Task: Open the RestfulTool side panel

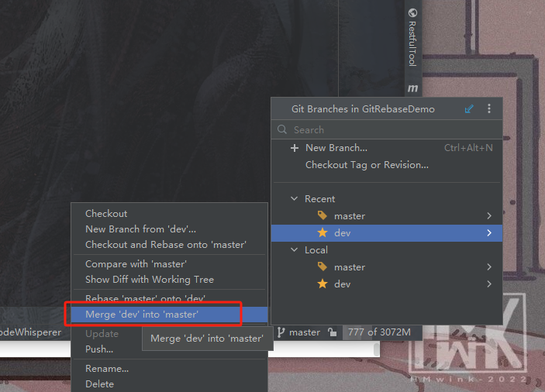Action: [412, 37]
